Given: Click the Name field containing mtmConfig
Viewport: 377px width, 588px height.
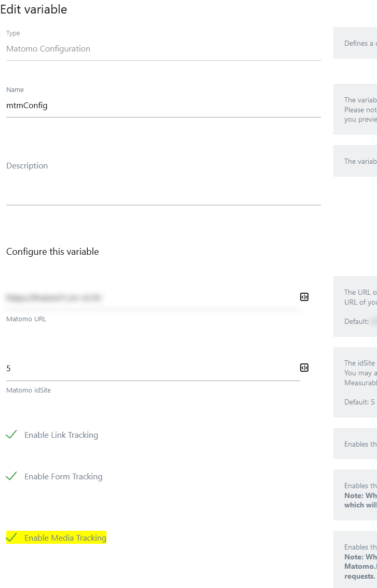Looking at the screenshot, I should point(164,106).
